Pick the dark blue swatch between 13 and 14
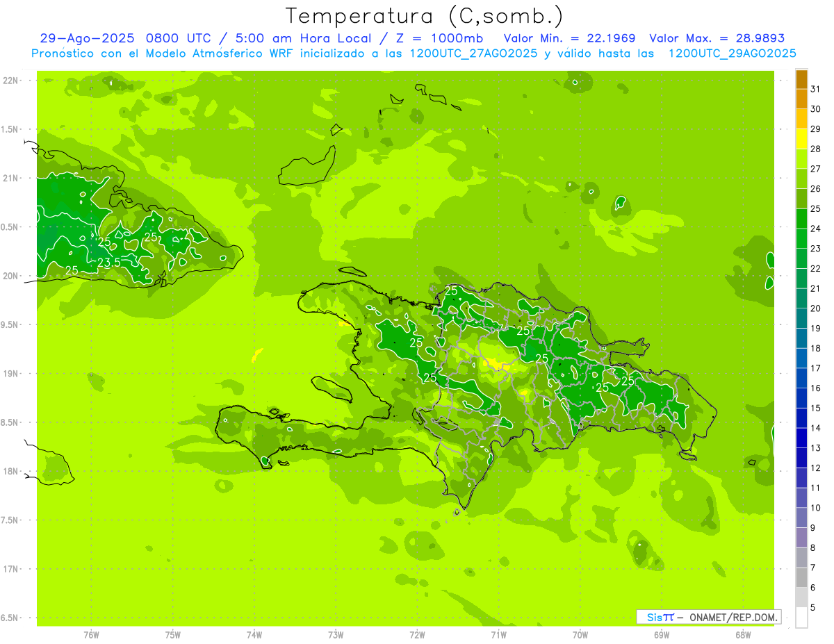The image size is (834, 644). [x=801, y=438]
